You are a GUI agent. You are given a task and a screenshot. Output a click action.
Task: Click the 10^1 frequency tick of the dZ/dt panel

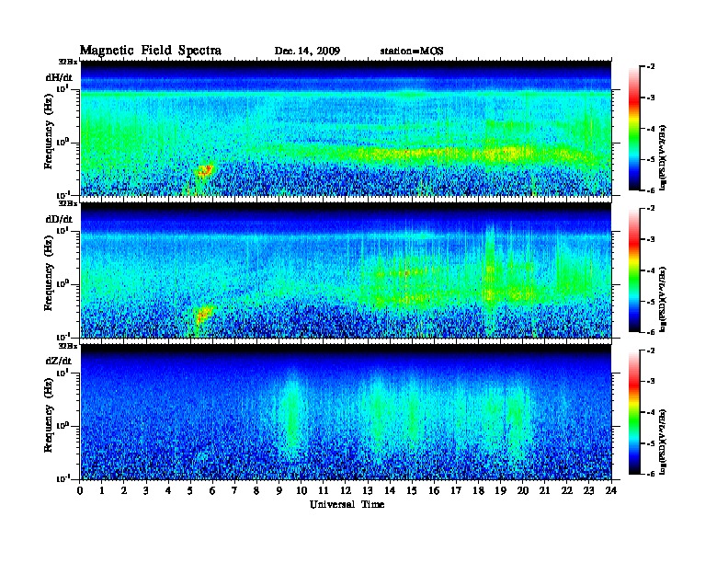pyautogui.click(x=62, y=373)
